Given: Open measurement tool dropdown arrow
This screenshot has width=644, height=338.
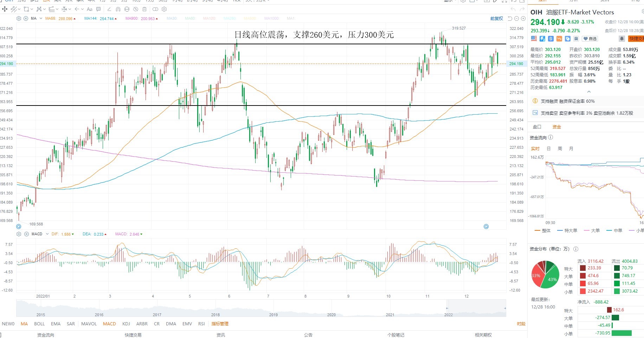Looking at the screenshot, I should coord(70,9).
